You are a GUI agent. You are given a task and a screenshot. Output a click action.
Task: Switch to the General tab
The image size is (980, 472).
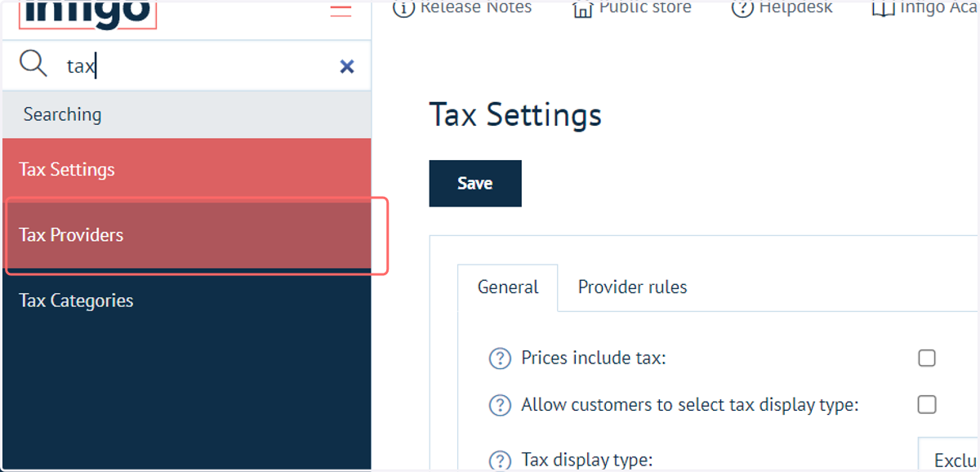pyautogui.click(x=508, y=287)
